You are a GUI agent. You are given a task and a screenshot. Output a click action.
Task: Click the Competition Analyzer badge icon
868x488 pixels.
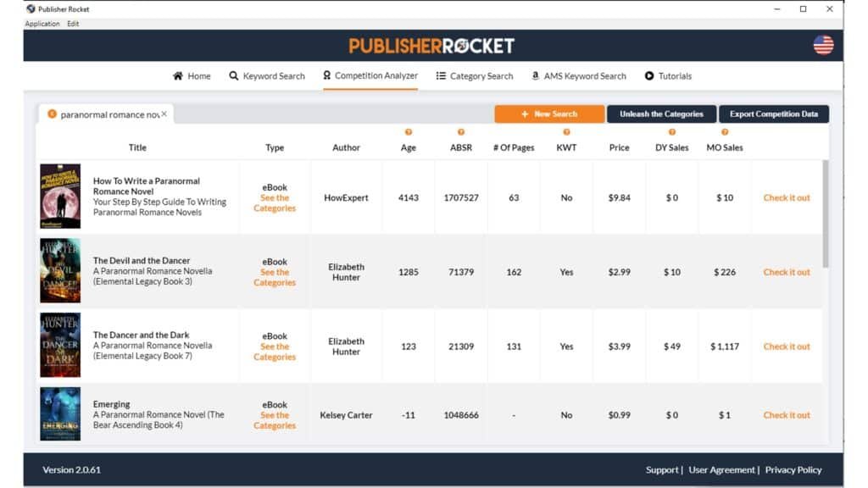326,75
